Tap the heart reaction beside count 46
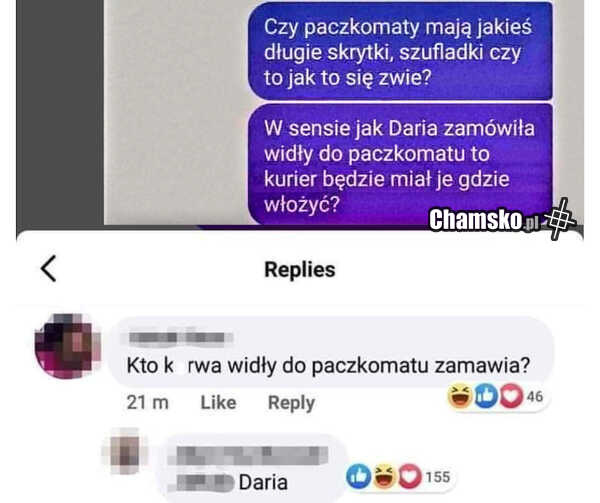This screenshot has width=600, height=503. [511, 396]
